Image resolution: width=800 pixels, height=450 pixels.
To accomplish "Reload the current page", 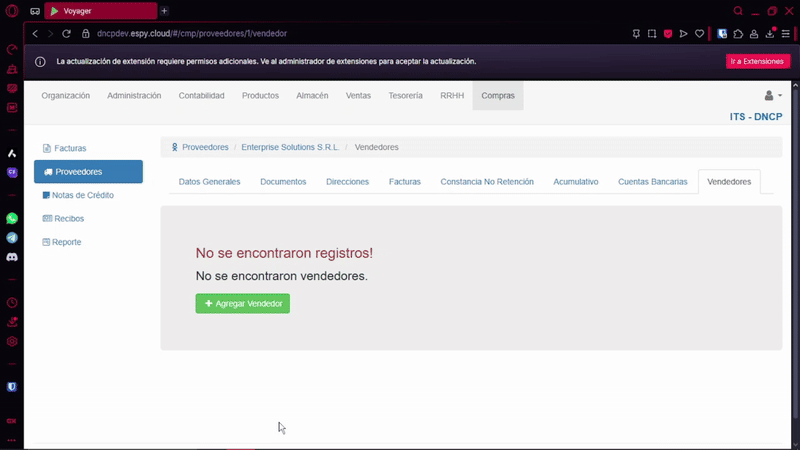I will (x=66, y=34).
